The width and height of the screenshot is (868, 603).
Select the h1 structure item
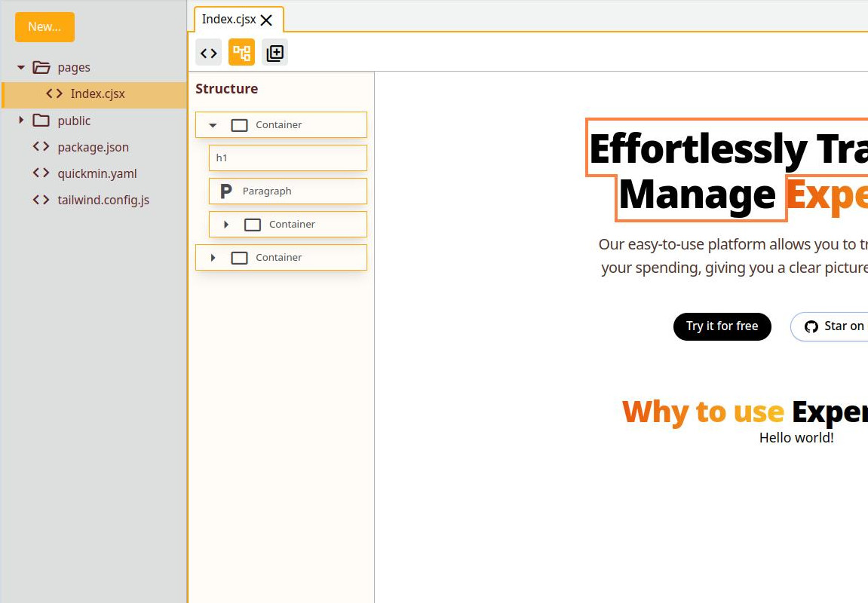pyautogui.click(x=287, y=158)
